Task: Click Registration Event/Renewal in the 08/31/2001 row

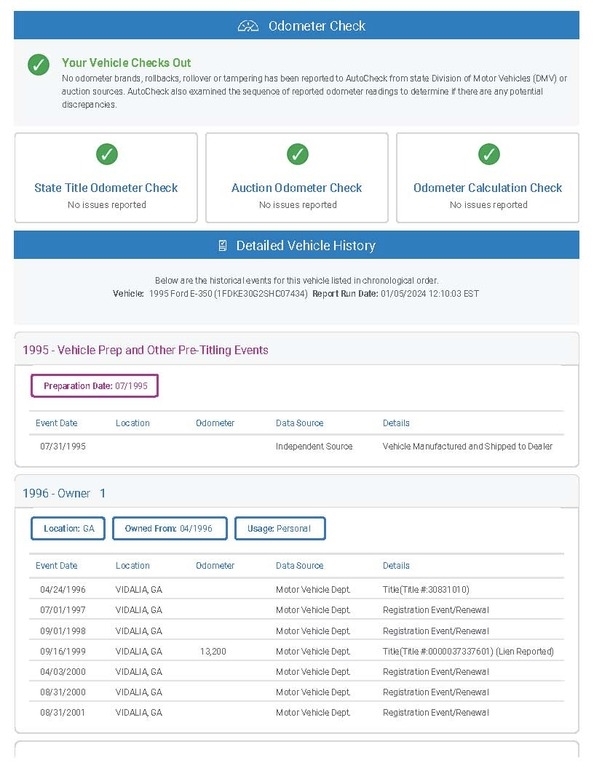Action: pos(436,713)
